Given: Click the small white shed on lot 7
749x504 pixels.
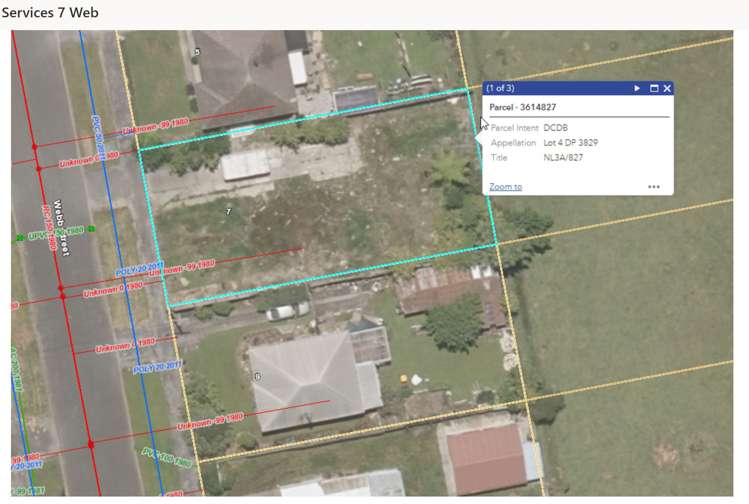Looking at the screenshot, I should coord(245,164).
